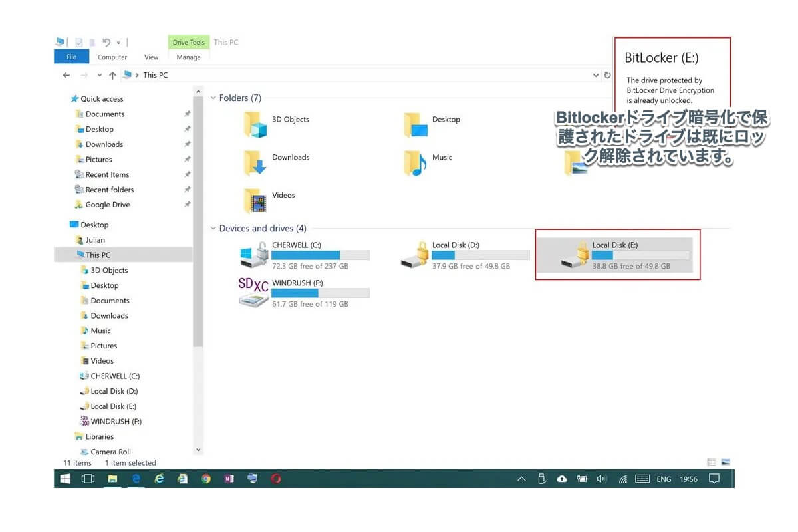This screenshot has height=532, width=798.
Task: Click the safely remove hardware USB icon
Action: point(542,479)
